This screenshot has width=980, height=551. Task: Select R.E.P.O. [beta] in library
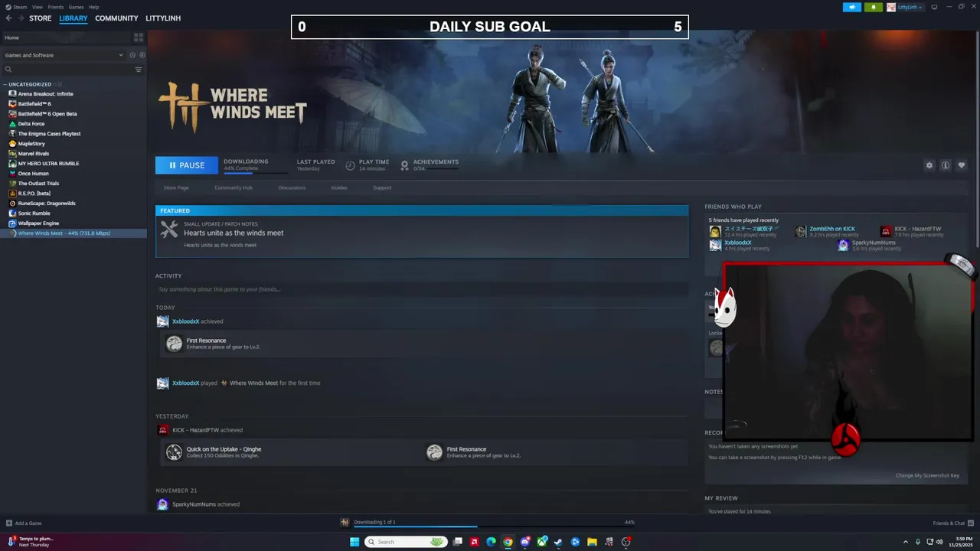click(34, 194)
